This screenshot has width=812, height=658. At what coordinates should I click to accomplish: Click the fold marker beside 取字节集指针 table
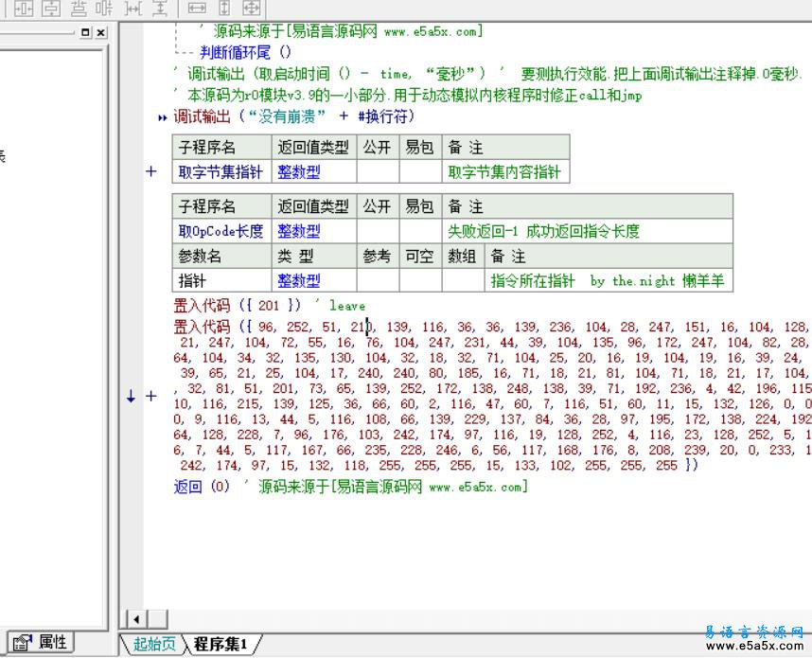pyautogui.click(x=150, y=171)
